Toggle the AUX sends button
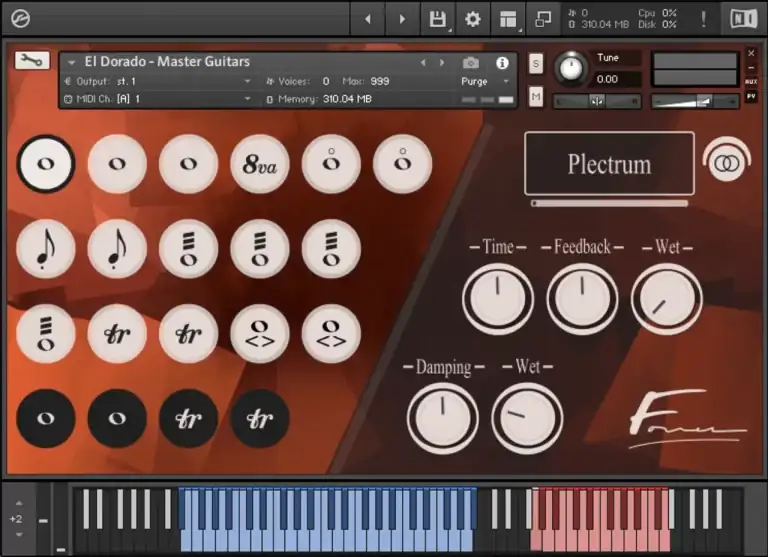Image resolution: width=768 pixels, height=557 pixels. click(751, 82)
